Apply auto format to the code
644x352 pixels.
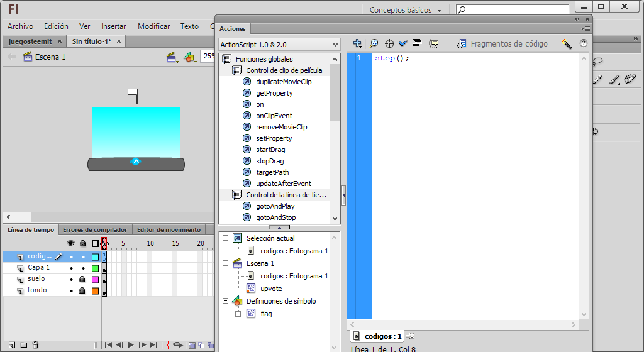[x=417, y=43]
